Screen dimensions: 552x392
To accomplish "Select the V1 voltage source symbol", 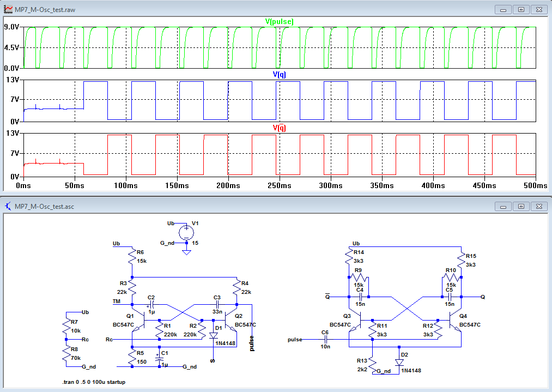I will pos(186,233).
